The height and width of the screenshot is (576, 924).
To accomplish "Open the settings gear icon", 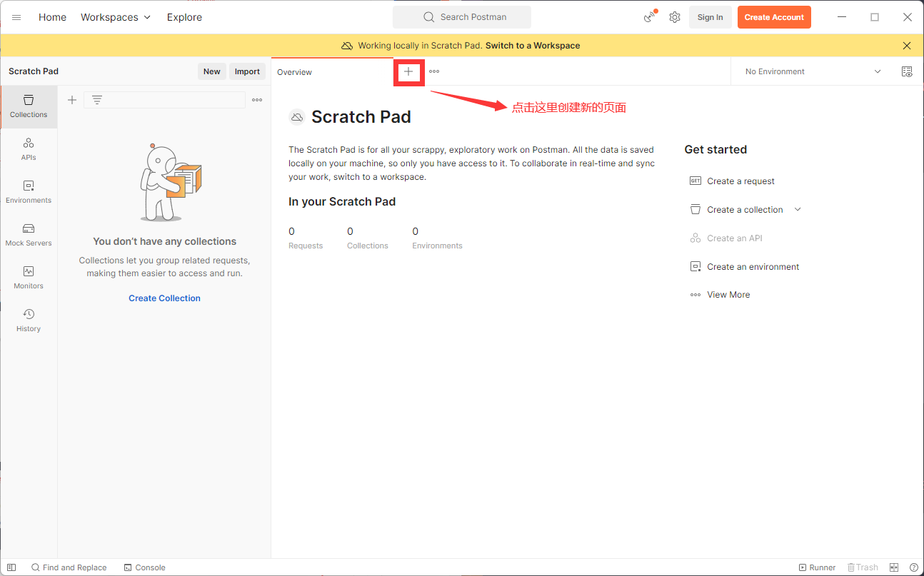I will pos(675,17).
